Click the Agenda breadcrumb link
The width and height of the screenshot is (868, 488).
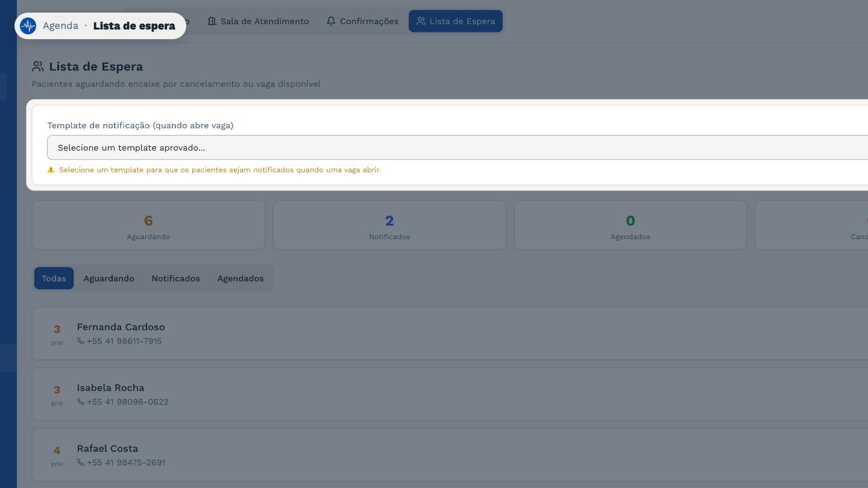coord(60,26)
